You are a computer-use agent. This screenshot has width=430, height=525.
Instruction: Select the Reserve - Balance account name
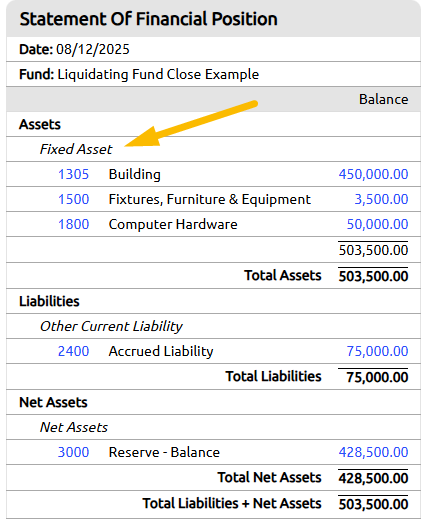pyautogui.click(x=164, y=452)
